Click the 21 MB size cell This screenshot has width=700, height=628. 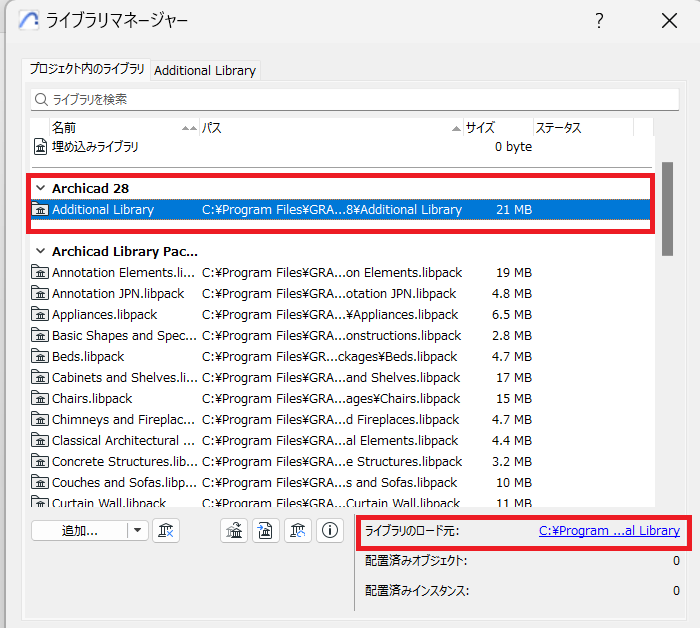514,209
